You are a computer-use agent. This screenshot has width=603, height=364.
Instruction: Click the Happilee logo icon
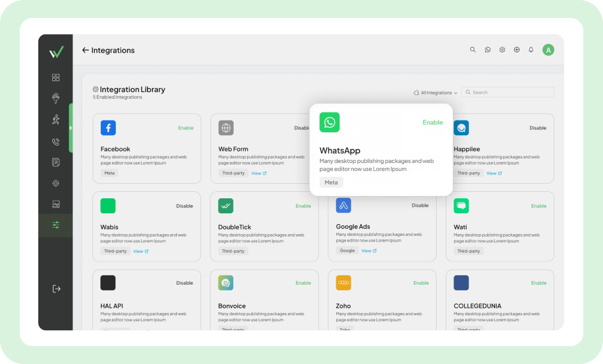(461, 128)
